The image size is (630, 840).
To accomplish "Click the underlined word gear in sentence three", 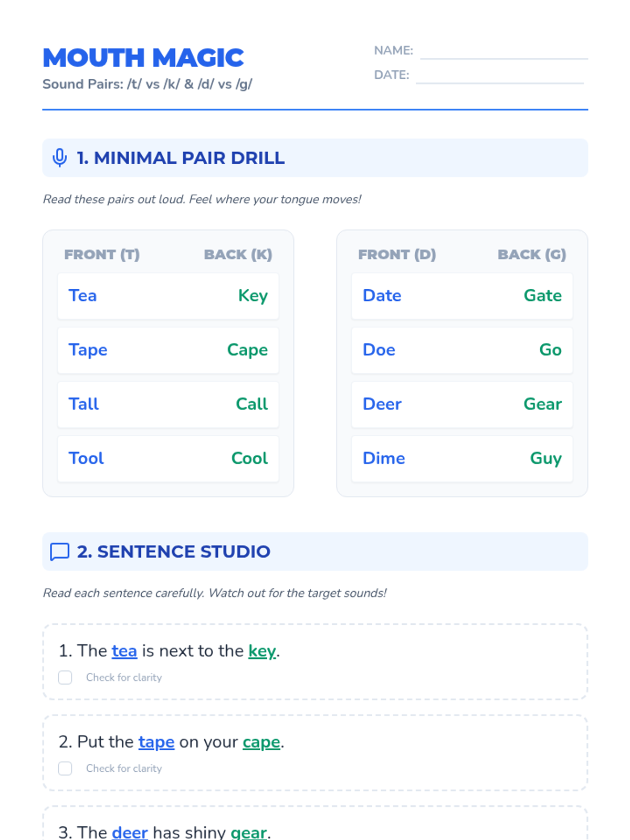I will [x=249, y=832].
